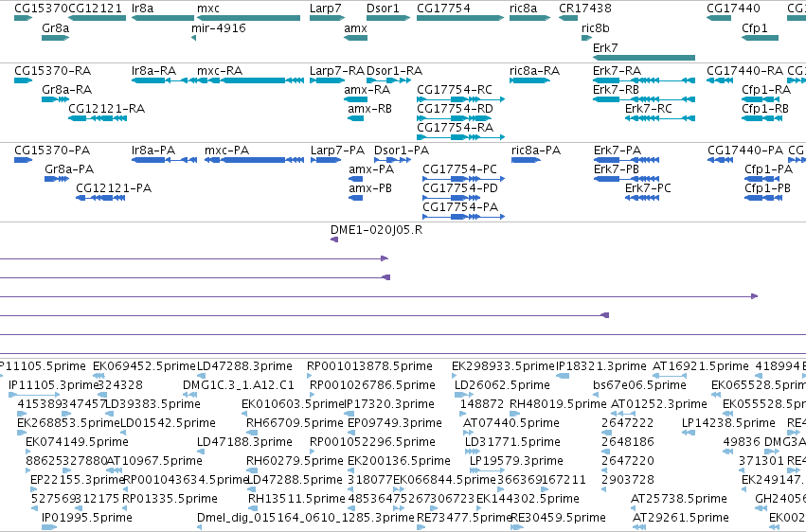Select the CG17754-PA protein label
This screenshot has width=806, height=532.
point(460,207)
